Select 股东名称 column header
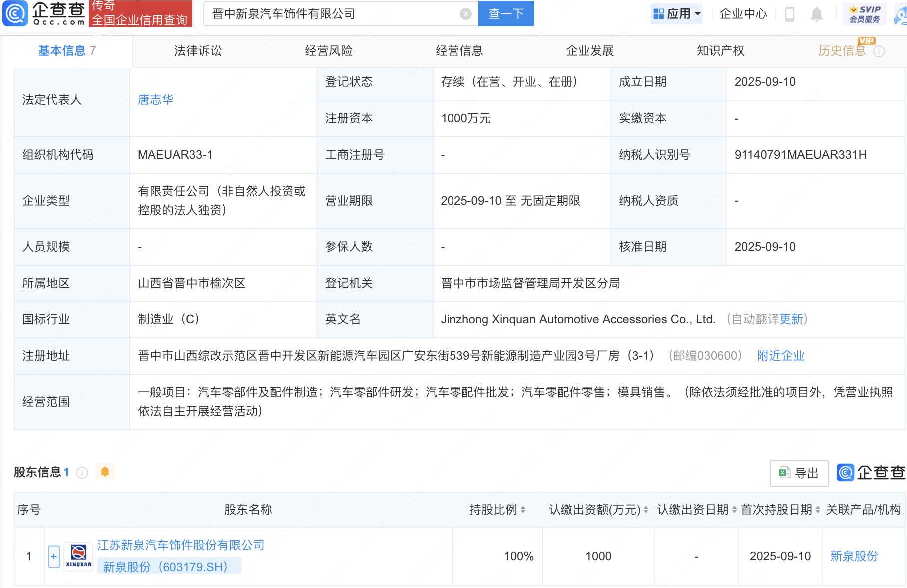Viewport: 907px width, 588px height. (248, 510)
